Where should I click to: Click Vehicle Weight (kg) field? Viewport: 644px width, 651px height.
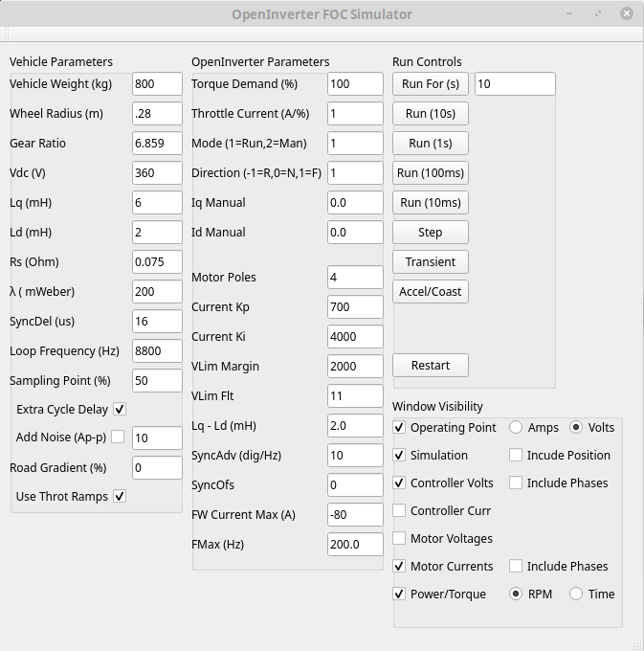157,84
